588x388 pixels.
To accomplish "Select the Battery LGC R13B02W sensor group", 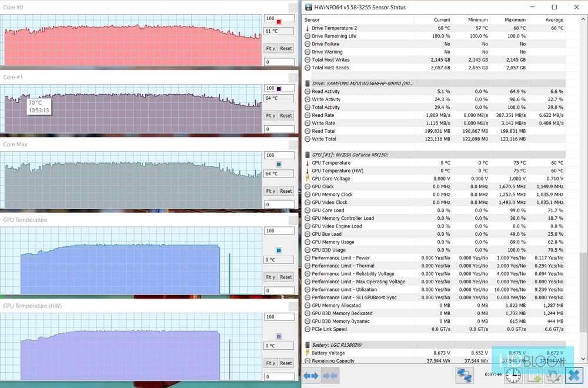I will click(338, 344).
